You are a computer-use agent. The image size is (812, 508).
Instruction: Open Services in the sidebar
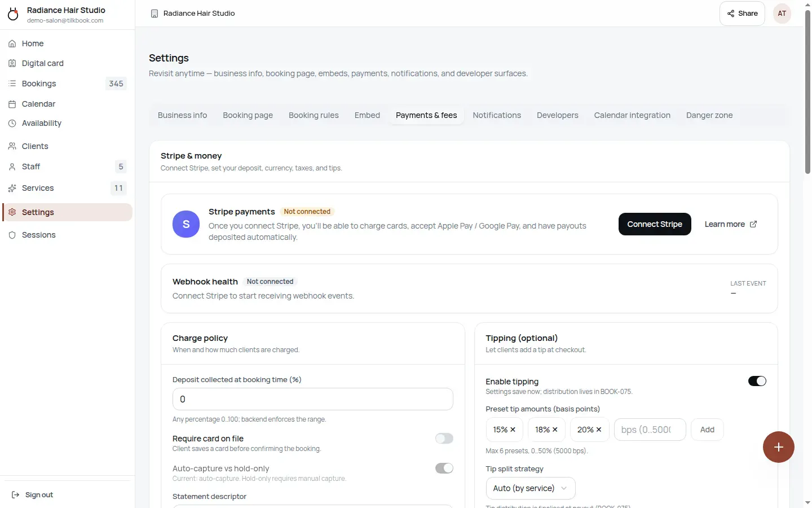(68, 188)
